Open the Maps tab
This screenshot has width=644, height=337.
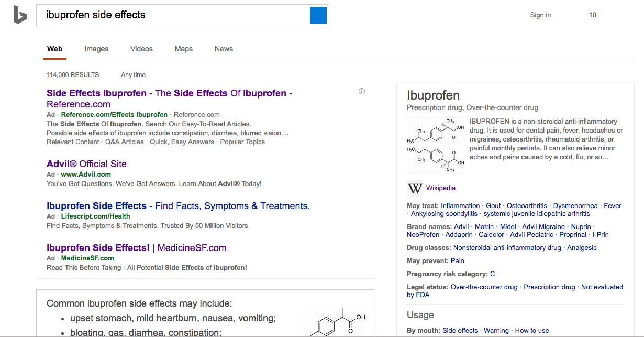point(183,49)
